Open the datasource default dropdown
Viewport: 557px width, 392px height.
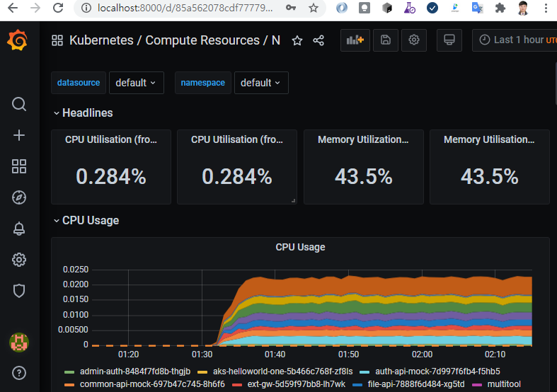click(136, 83)
